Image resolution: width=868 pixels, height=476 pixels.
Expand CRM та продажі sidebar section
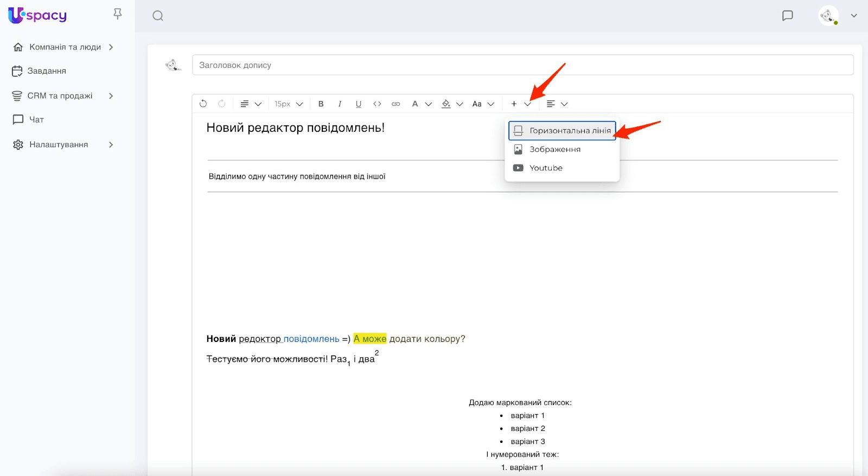tap(111, 96)
